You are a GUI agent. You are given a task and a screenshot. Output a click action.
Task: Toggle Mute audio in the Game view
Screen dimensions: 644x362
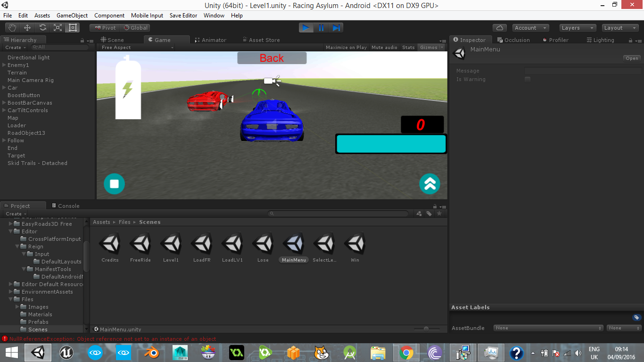tap(384, 48)
